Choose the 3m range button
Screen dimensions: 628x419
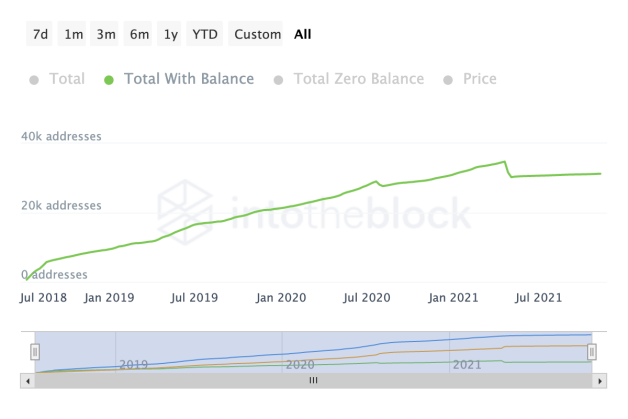106,34
